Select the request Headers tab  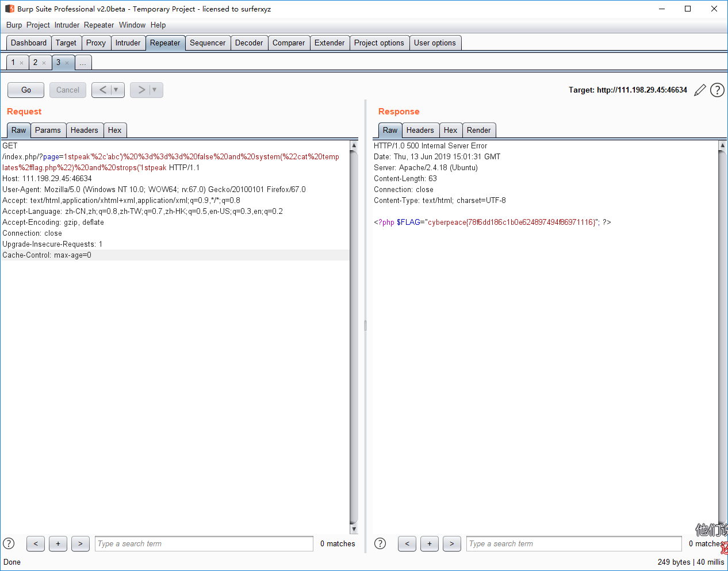pyautogui.click(x=85, y=130)
